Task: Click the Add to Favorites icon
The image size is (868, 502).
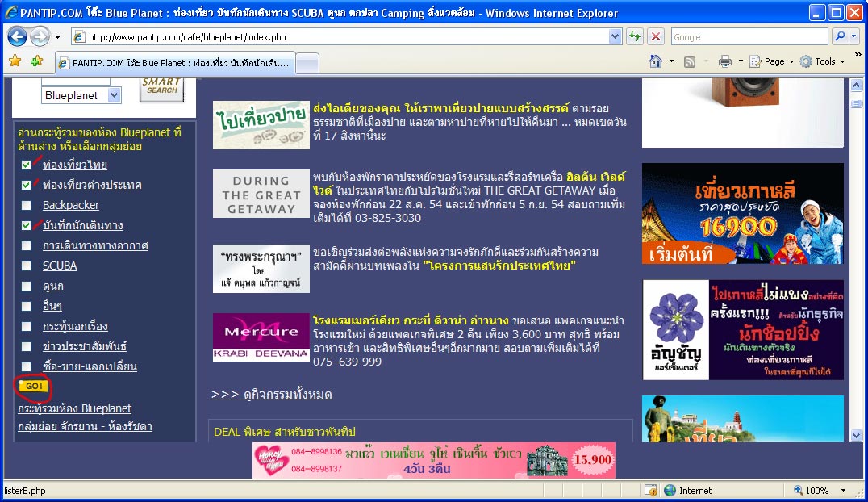Action: pos(36,61)
